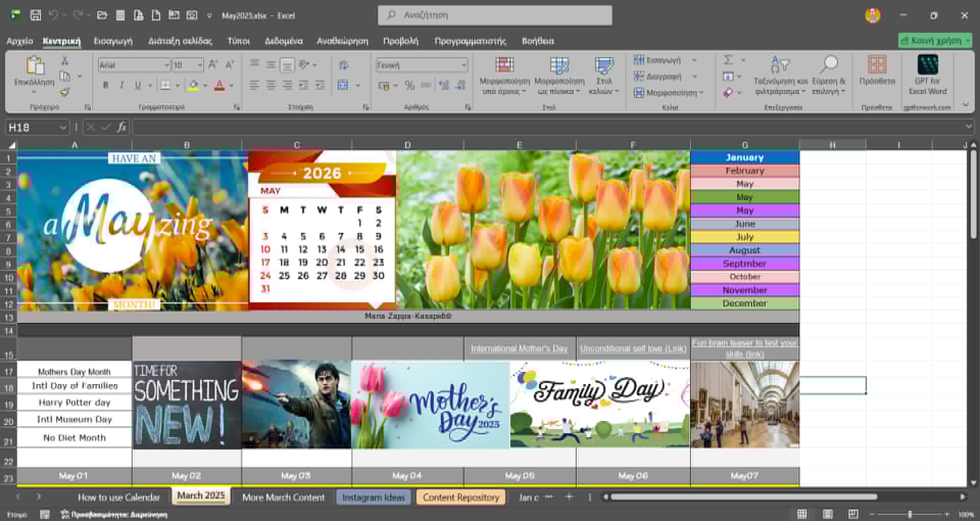This screenshot has height=521, width=980.
Task: Toggle underline formatting with the U button
Action: [138, 85]
